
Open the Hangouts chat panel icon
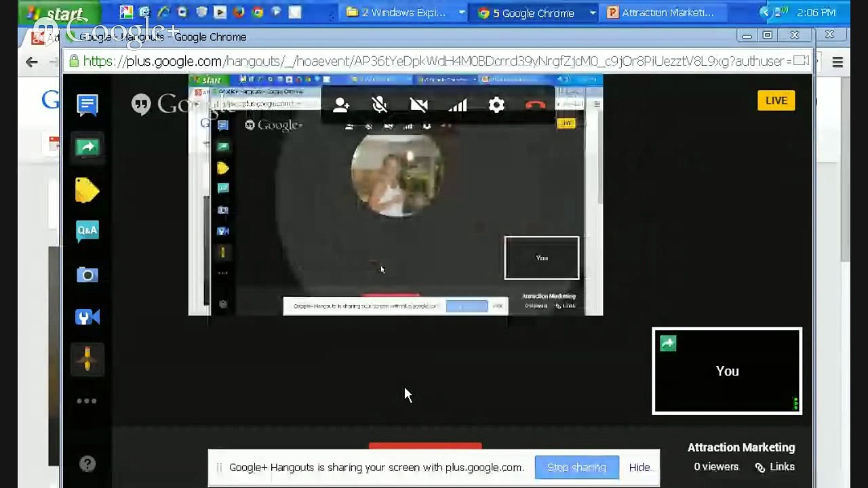(x=87, y=104)
